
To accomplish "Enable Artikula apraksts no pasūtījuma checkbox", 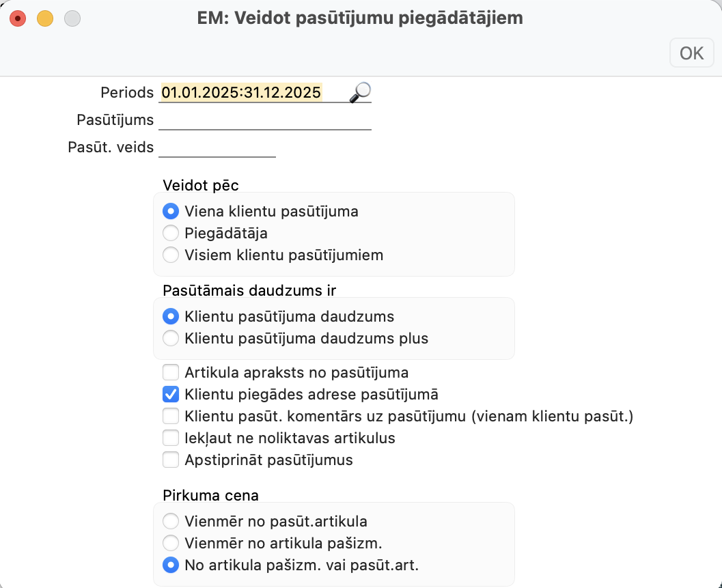I will (x=171, y=373).
